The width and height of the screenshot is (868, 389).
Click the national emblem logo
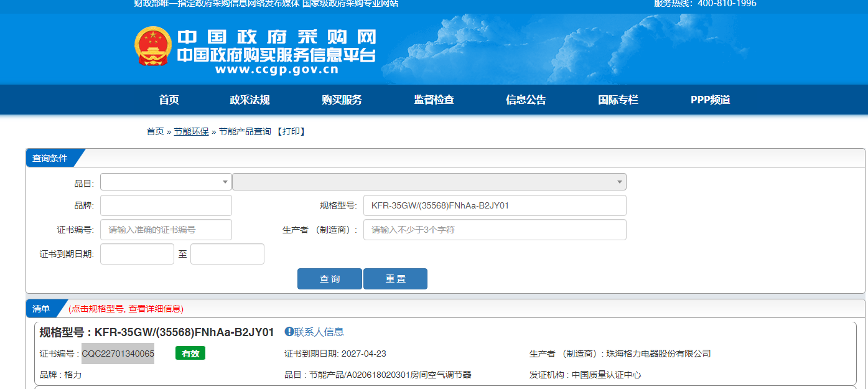[153, 46]
